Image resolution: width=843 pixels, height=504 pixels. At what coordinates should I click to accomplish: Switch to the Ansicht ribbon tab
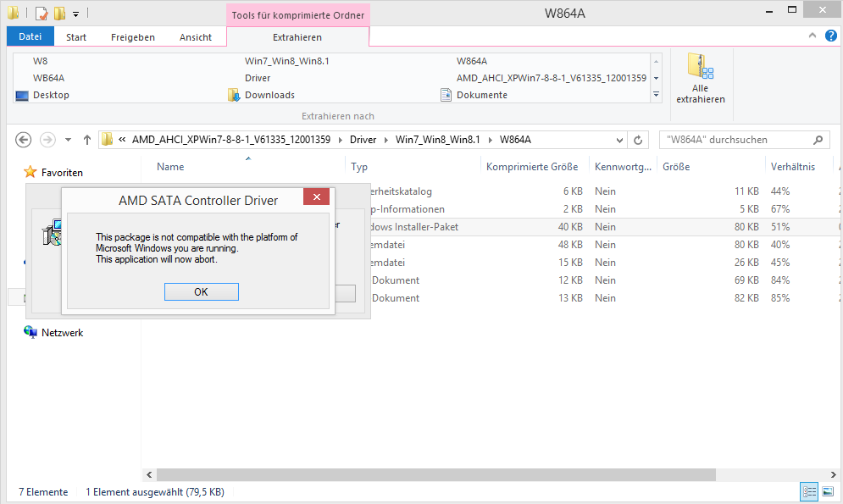pyautogui.click(x=196, y=37)
